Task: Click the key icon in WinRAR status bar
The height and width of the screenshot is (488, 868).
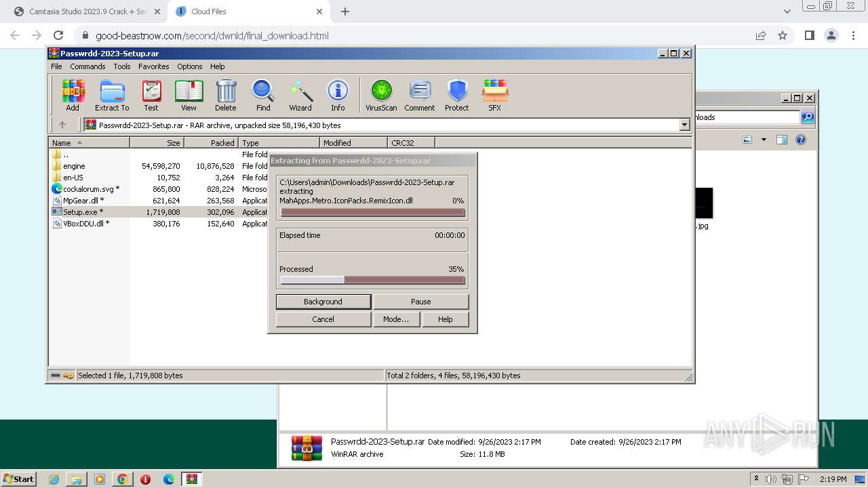Action: pos(68,375)
